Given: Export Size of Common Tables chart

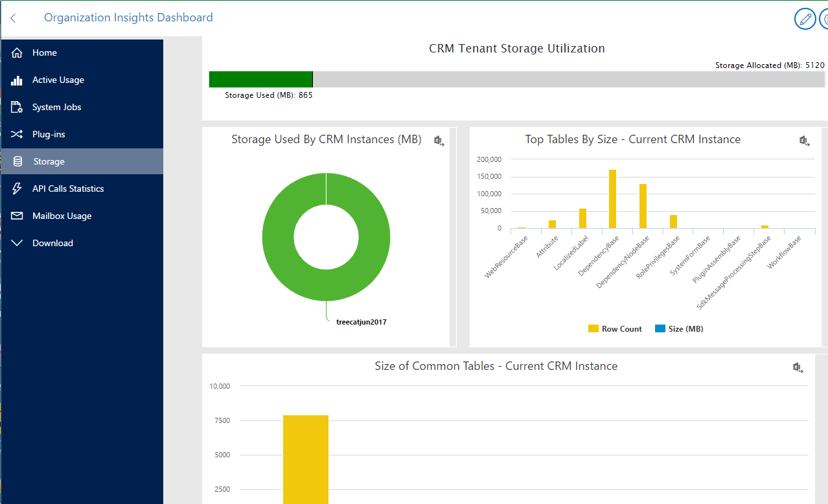Looking at the screenshot, I should coord(798,367).
